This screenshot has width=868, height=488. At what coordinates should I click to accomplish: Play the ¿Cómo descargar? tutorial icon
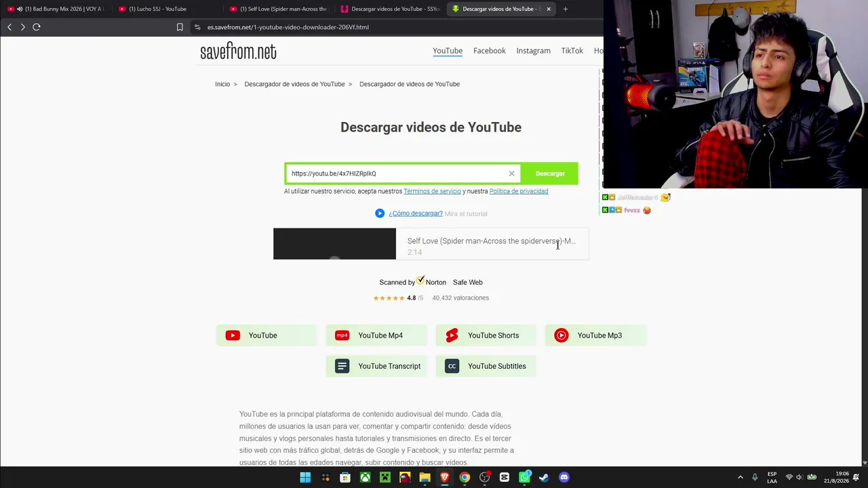[x=380, y=213]
